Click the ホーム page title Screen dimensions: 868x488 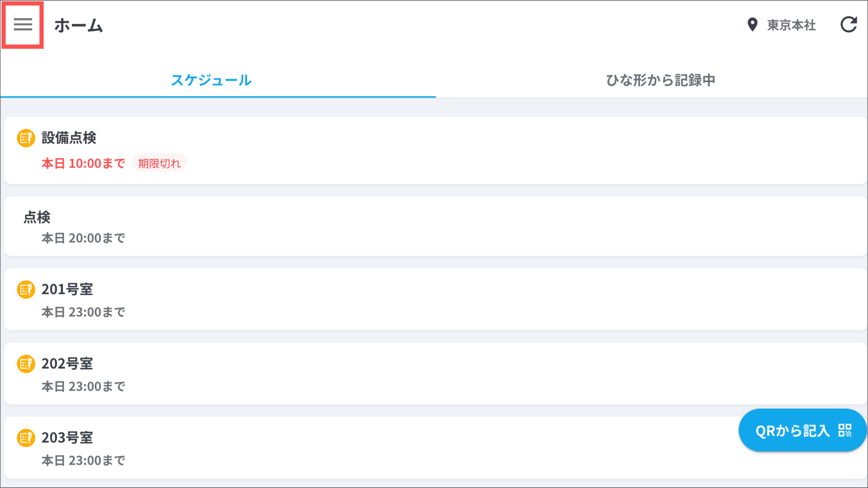coord(79,25)
